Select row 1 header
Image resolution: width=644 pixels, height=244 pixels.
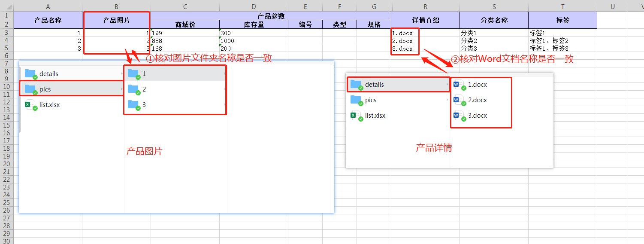[x=6, y=15]
